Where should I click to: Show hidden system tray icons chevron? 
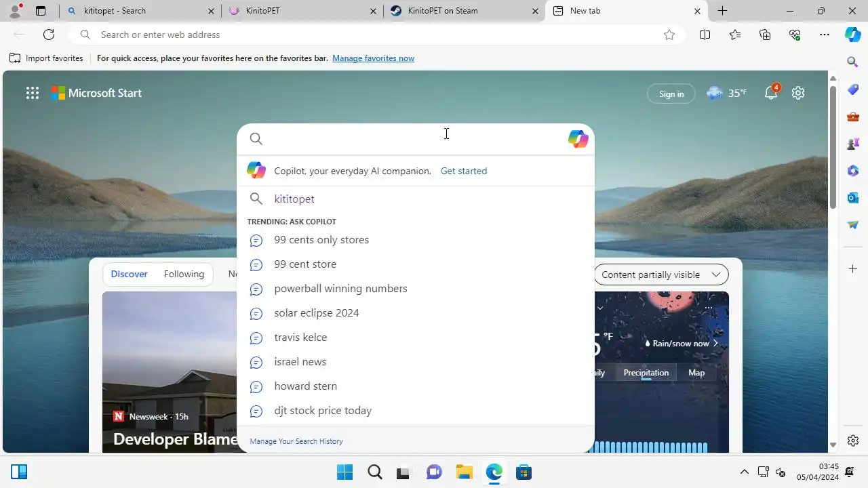click(744, 472)
